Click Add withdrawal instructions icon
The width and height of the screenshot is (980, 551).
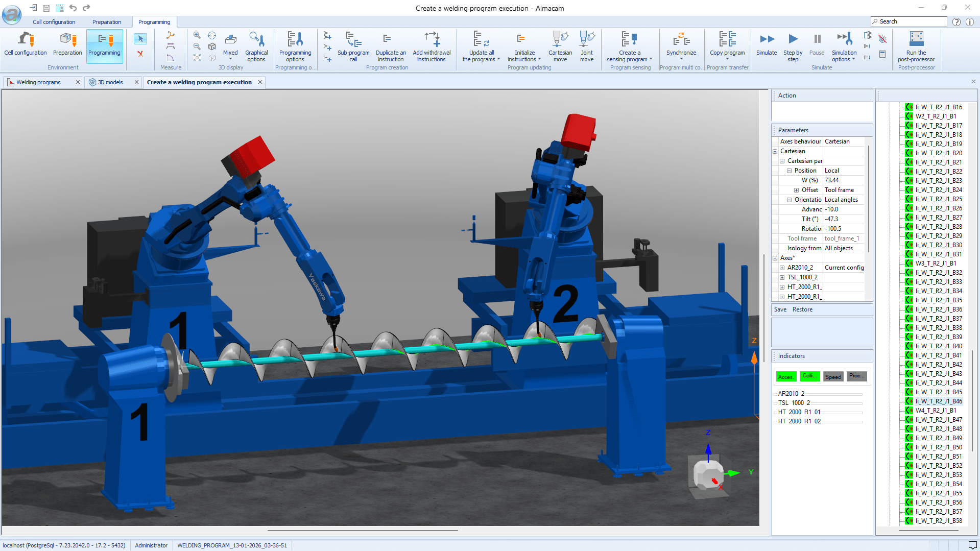coord(432,40)
